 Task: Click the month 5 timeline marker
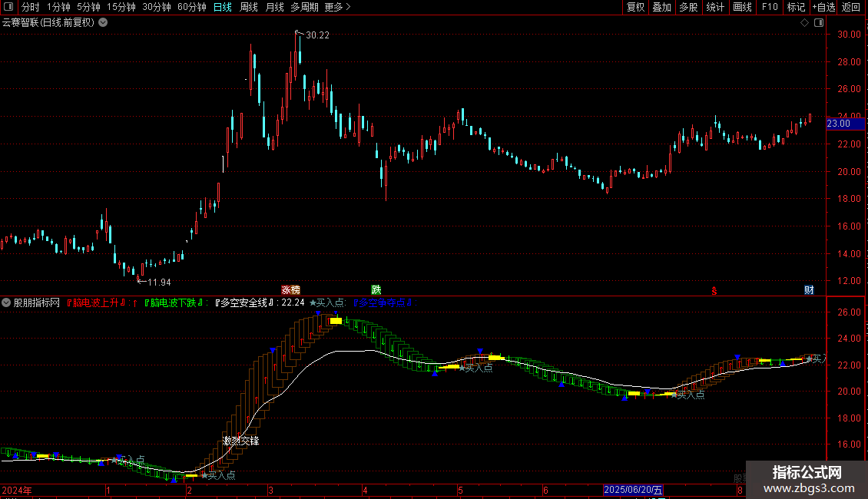[x=460, y=490]
